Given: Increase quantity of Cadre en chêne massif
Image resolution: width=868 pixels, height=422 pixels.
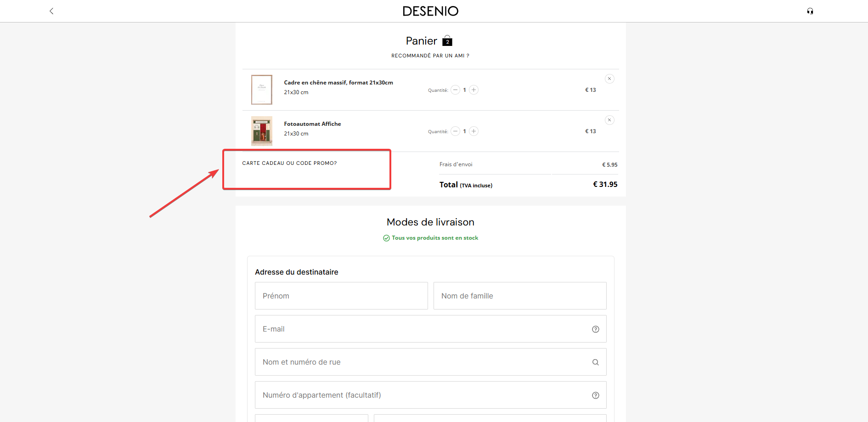Looking at the screenshot, I should coord(474,90).
